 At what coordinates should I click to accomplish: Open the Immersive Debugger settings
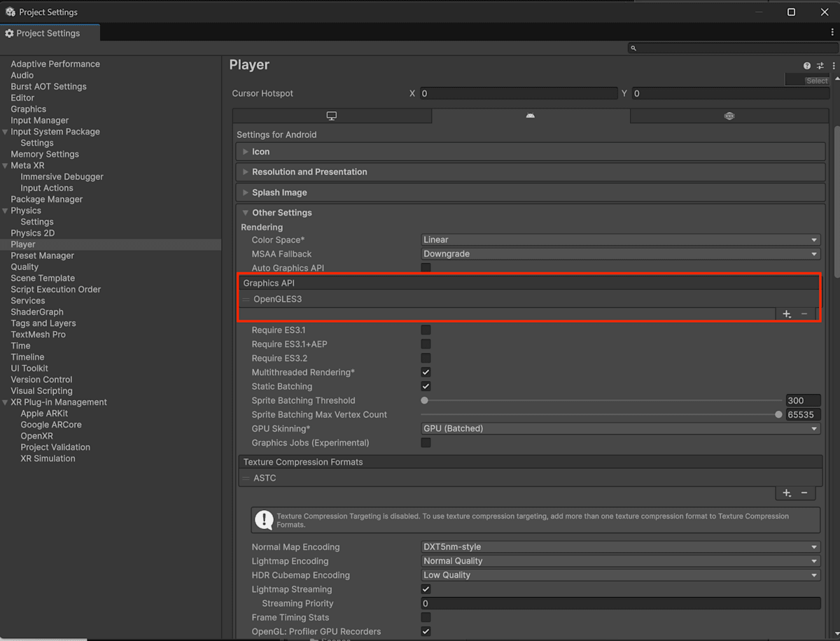tap(62, 176)
